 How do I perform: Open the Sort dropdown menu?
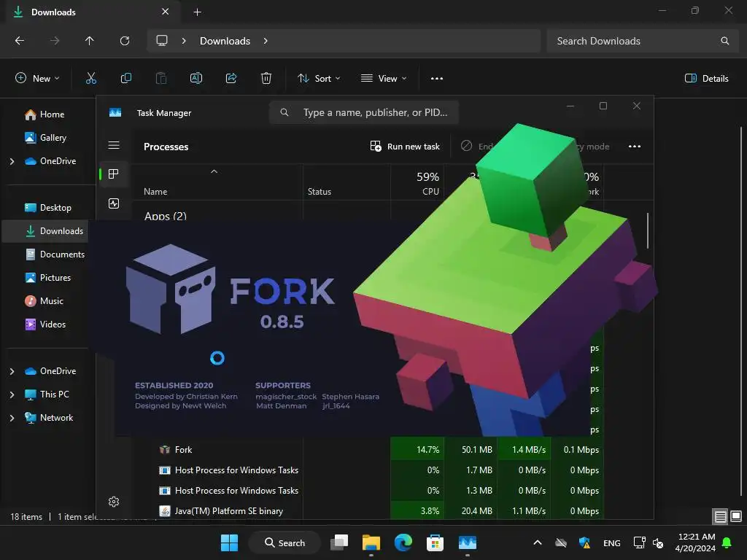coord(319,79)
